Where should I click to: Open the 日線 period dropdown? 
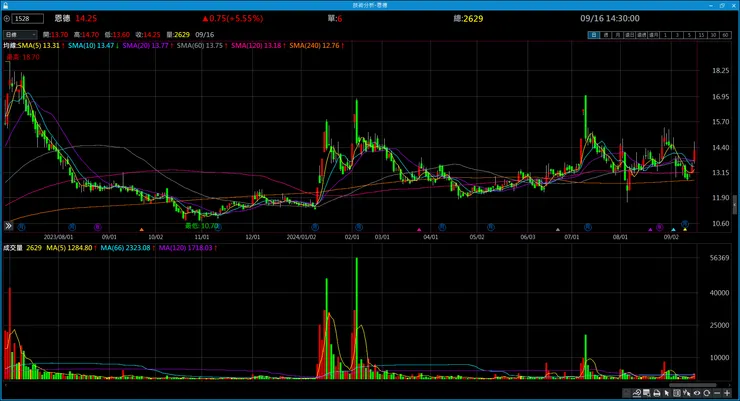[20, 34]
